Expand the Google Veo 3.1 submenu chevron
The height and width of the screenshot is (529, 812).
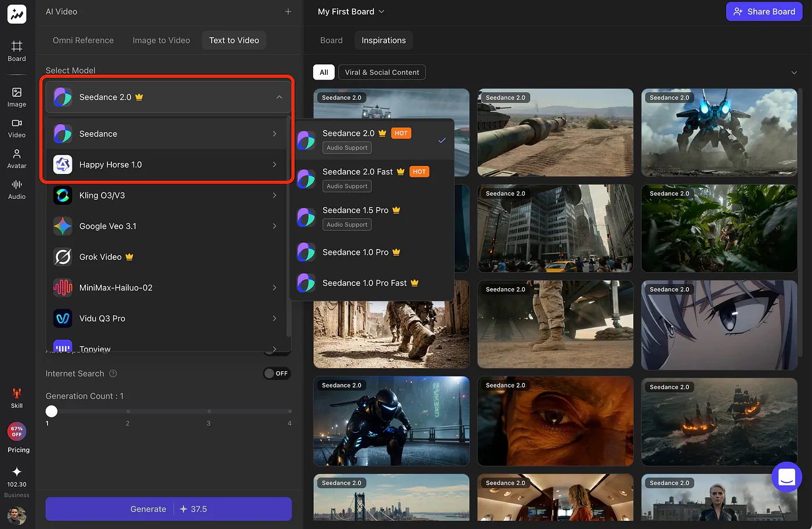[274, 226]
